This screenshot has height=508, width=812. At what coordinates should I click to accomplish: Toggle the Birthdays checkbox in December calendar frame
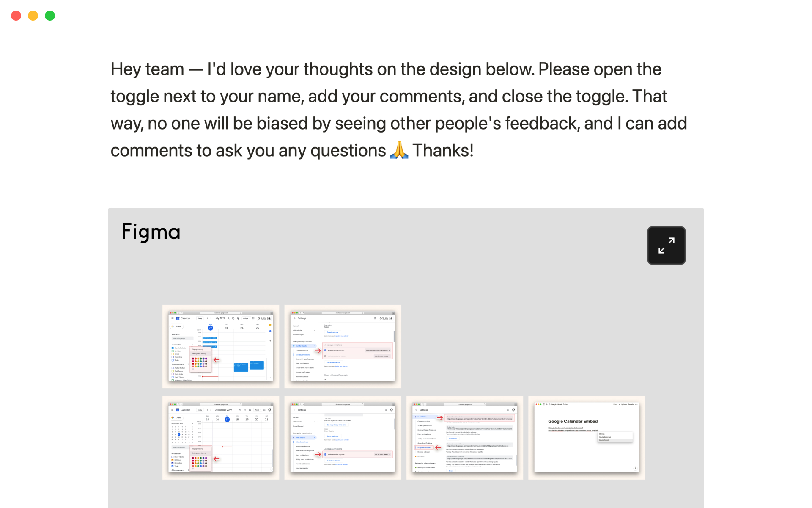(173, 460)
